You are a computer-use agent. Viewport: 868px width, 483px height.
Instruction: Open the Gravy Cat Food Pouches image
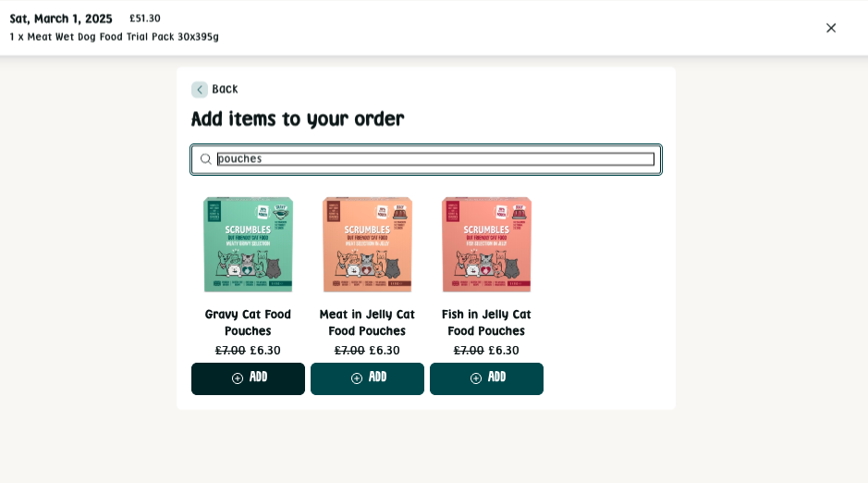pos(248,244)
